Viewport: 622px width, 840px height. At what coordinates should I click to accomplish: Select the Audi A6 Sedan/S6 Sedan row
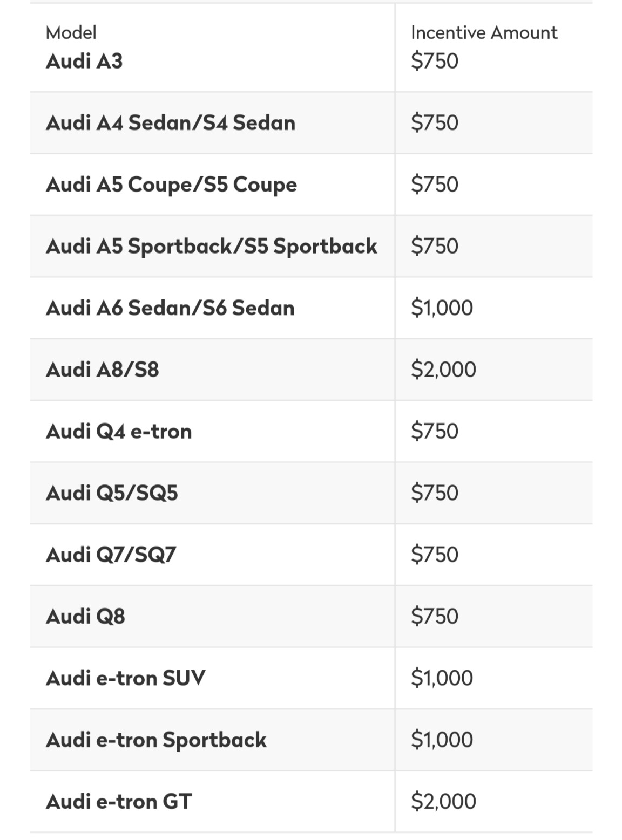(311, 308)
